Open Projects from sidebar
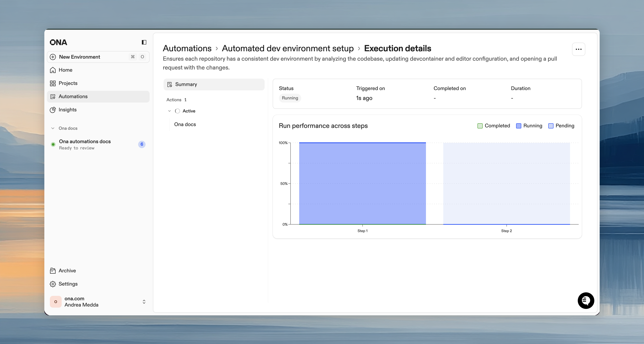 pyautogui.click(x=68, y=83)
